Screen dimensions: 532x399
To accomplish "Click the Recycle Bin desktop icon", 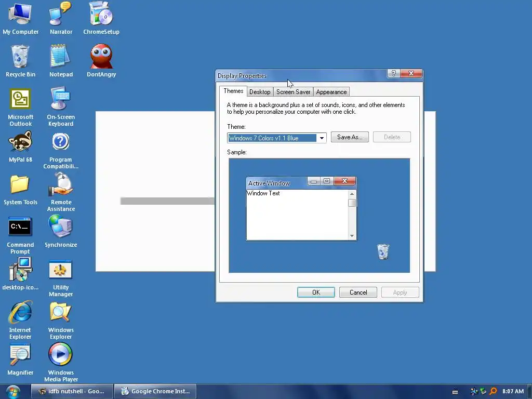I will click(20, 60).
